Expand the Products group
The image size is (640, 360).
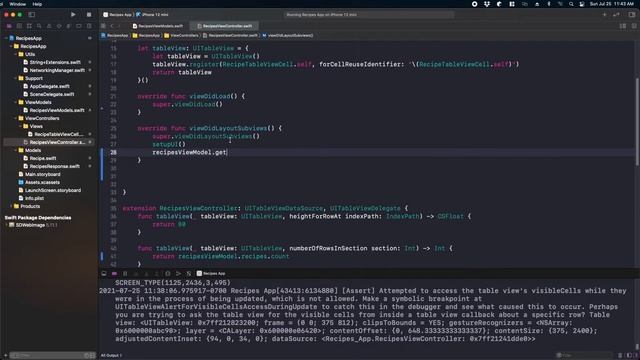(x=11, y=206)
